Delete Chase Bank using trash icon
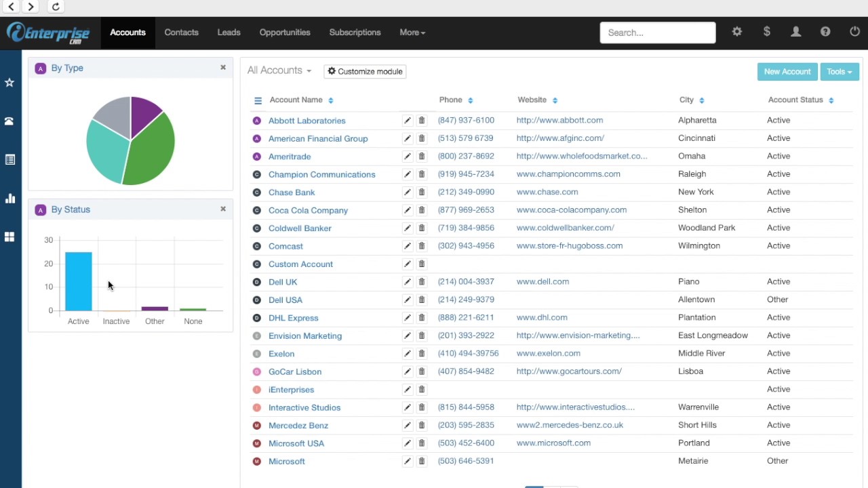 pos(421,192)
